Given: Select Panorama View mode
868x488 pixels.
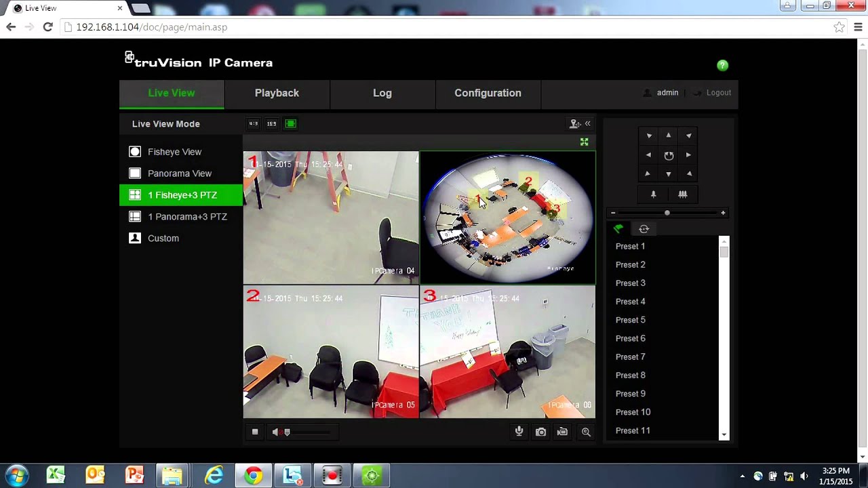Looking at the screenshot, I should 181,174.
